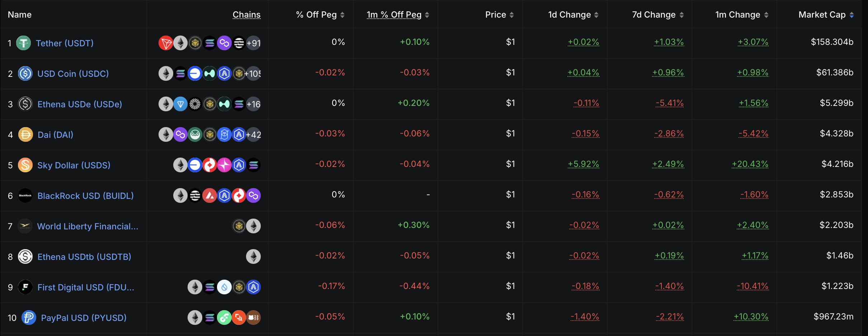Click the First Digital USD logo icon
This screenshot has height=336, width=868.
coord(25,287)
